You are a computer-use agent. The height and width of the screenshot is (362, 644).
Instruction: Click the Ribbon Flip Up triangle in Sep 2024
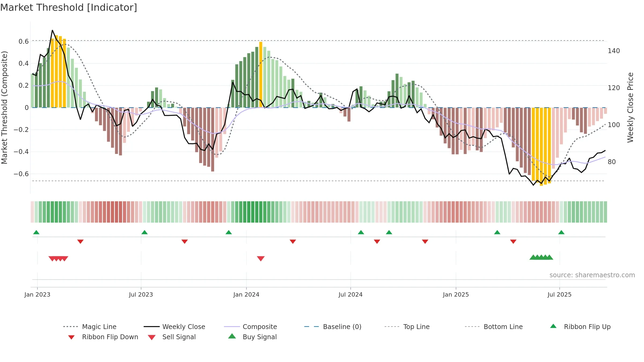click(389, 232)
